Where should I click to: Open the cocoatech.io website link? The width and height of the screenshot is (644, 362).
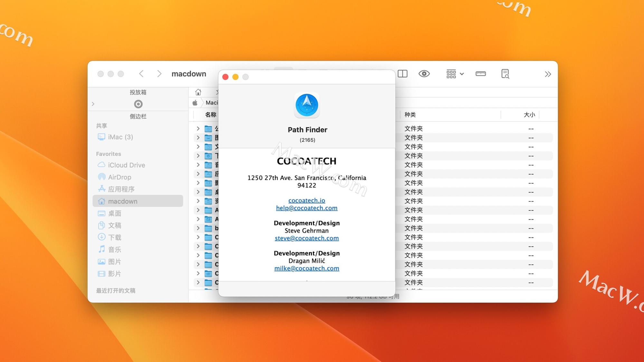tap(306, 200)
